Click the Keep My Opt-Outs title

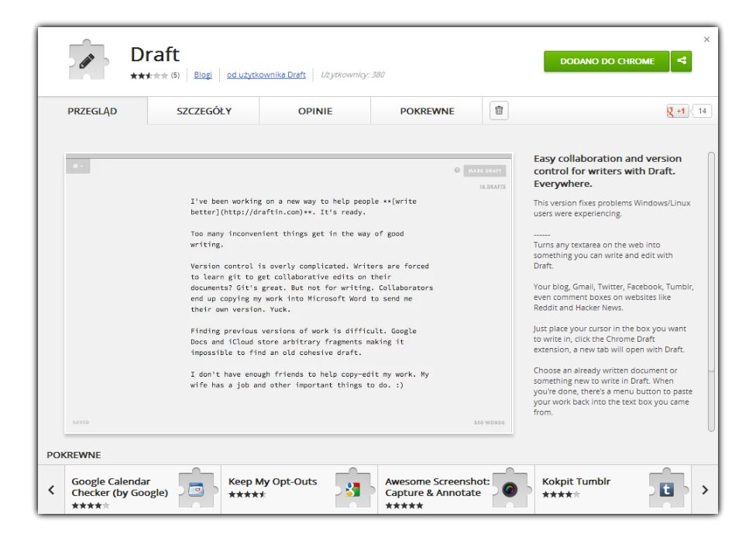(x=273, y=481)
